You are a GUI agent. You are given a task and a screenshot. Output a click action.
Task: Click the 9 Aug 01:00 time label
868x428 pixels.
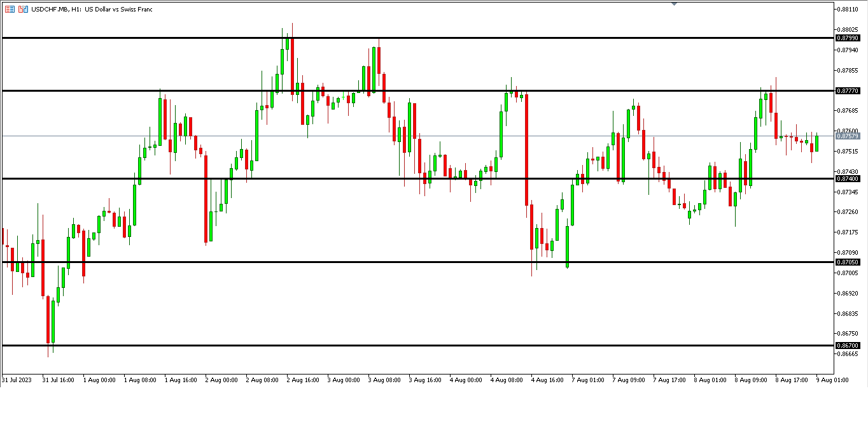[x=832, y=380]
